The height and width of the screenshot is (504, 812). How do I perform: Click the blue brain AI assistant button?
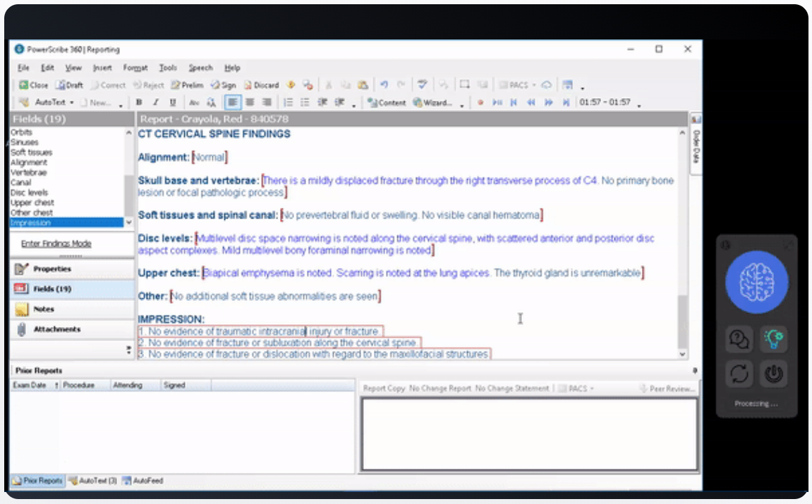[758, 283]
